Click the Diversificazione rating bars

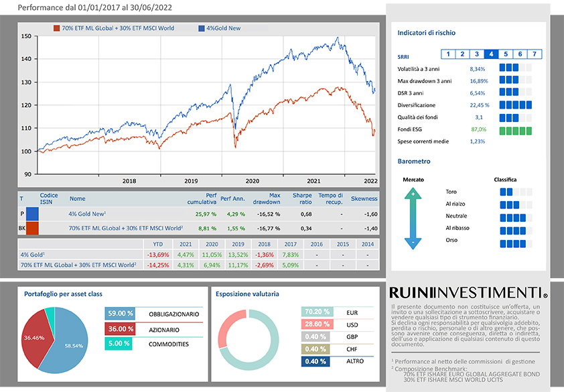[x=516, y=105]
